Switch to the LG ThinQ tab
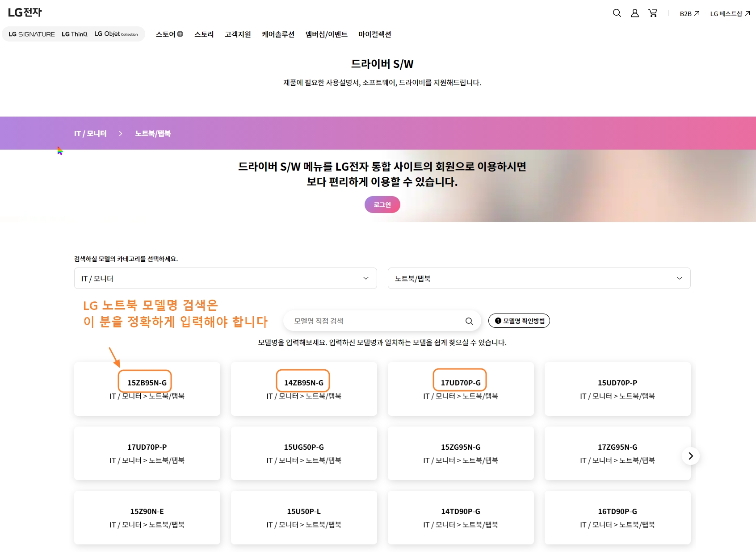 [74, 33]
